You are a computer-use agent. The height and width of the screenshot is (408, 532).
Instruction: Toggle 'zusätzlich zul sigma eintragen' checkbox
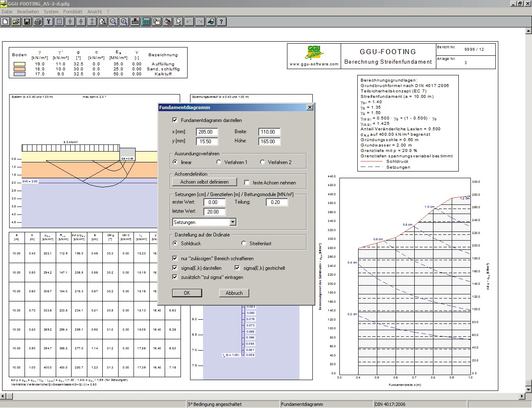click(x=175, y=277)
